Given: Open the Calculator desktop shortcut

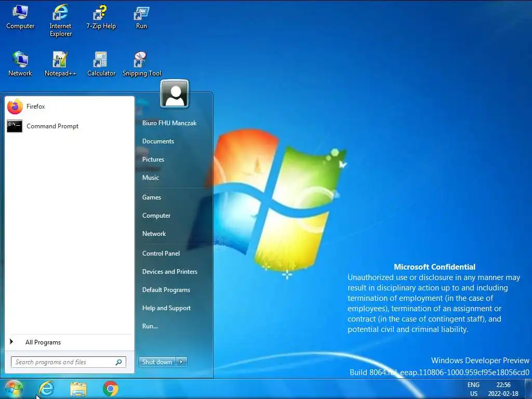Looking at the screenshot, I should (x=101, y=64).
